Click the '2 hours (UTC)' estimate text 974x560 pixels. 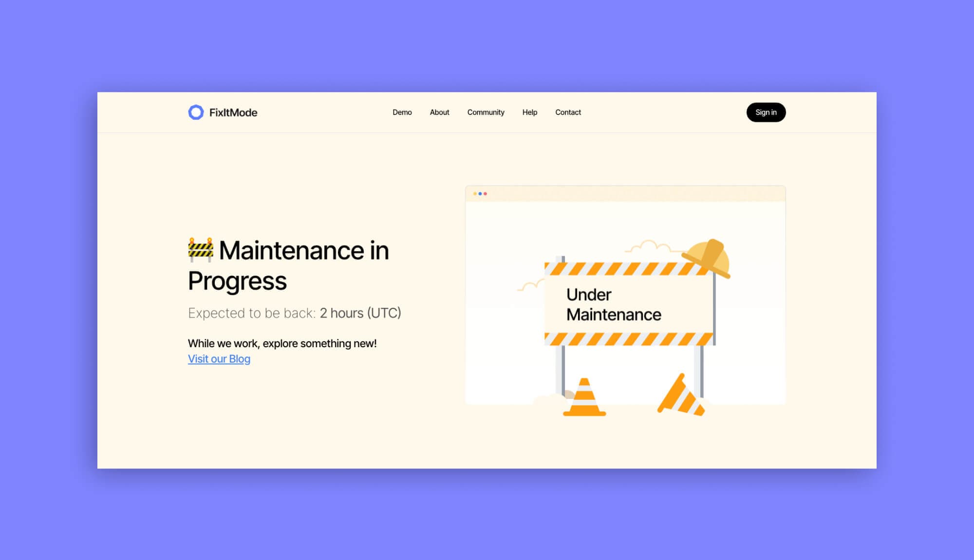point(360,313)
